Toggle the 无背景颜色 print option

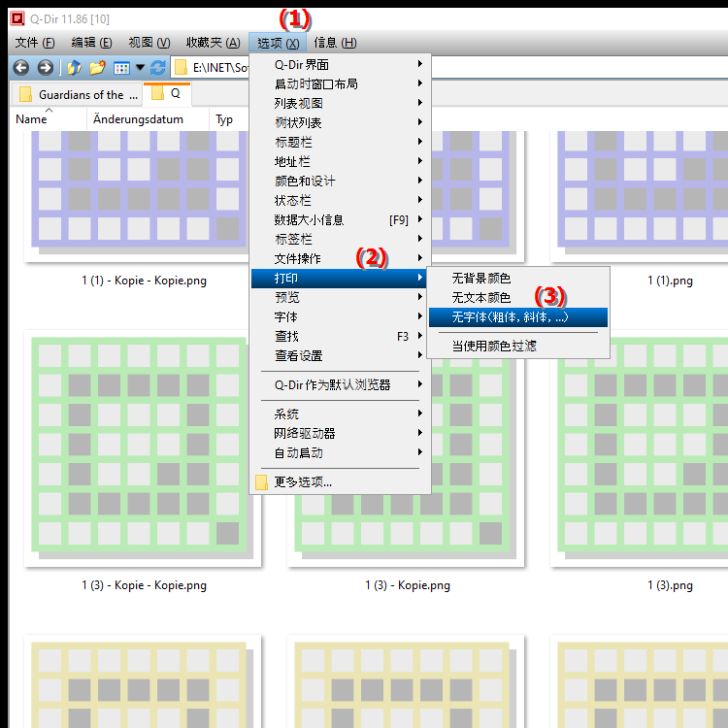coord(518,279)
